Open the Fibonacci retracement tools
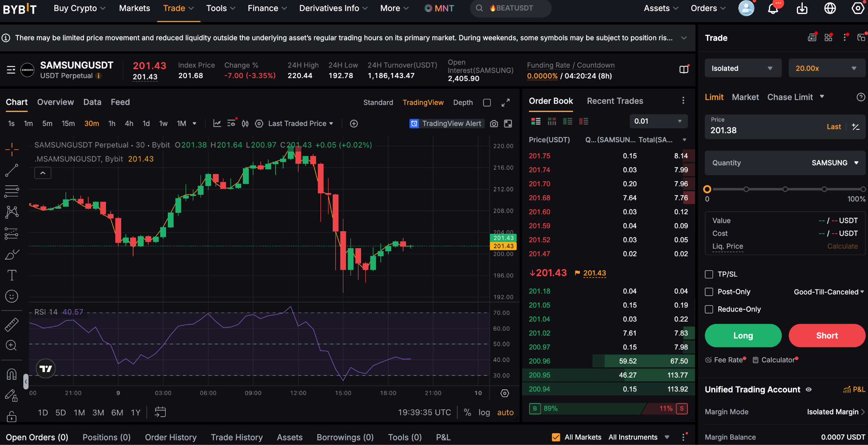This screenshot has width=868, height=445. 12,191
